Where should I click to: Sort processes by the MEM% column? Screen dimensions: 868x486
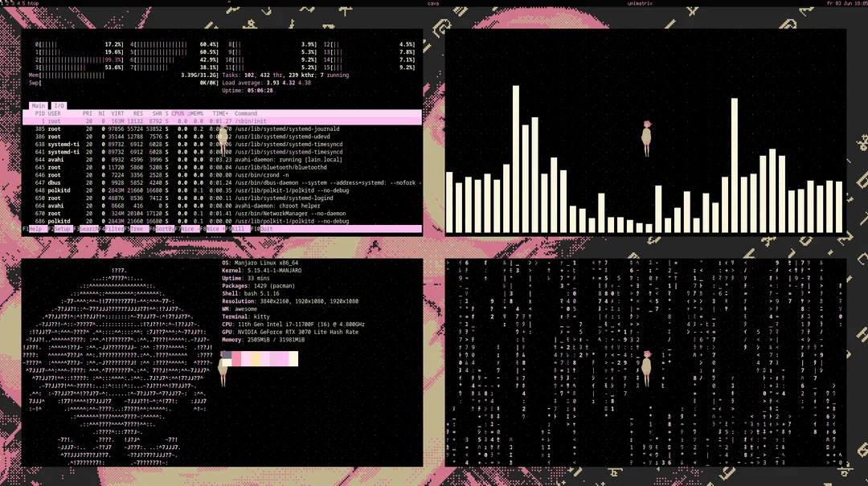point(195,112)
